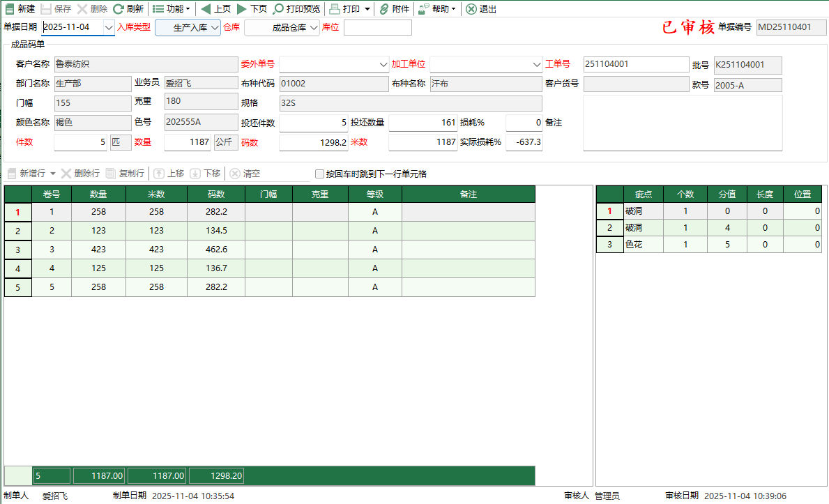
Task: Click the 新建 toolbar icon
Action: (x=20, y=8)
